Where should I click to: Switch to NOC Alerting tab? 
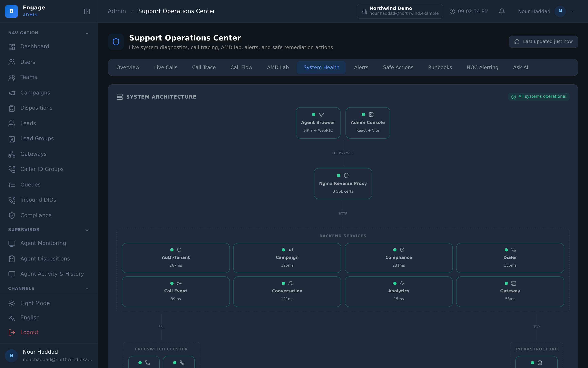482,67
